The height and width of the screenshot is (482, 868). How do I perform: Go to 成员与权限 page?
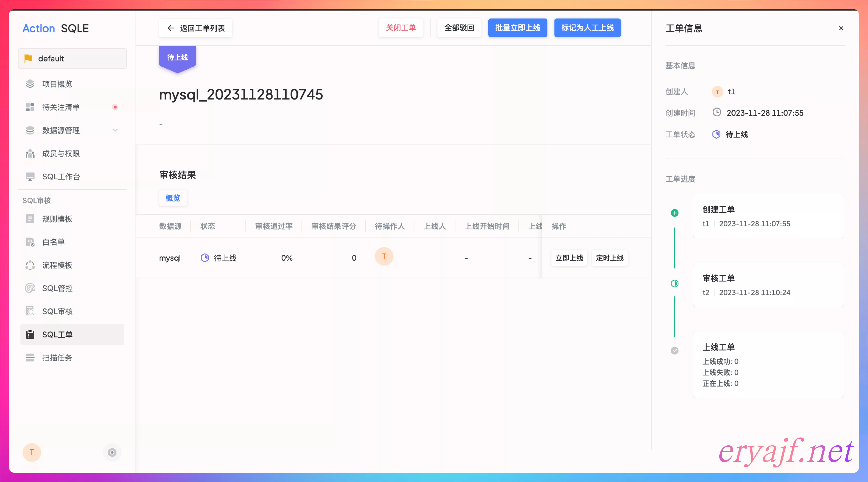[x=72, y=154]
